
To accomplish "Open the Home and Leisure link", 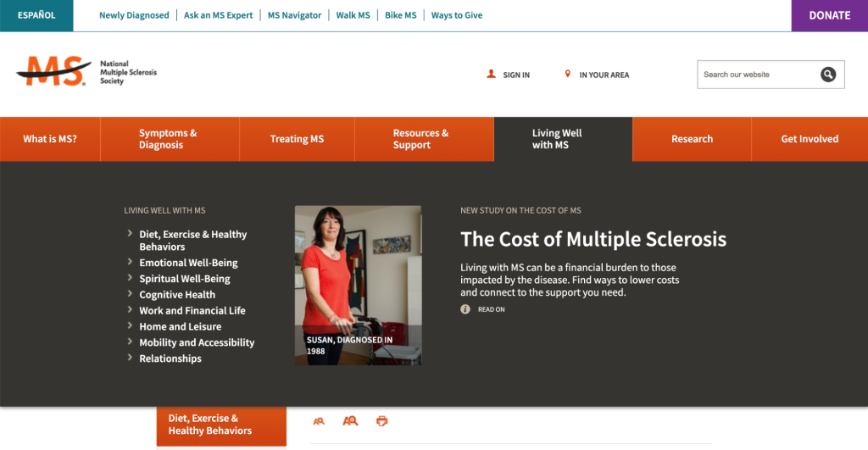I will (180, 326).
